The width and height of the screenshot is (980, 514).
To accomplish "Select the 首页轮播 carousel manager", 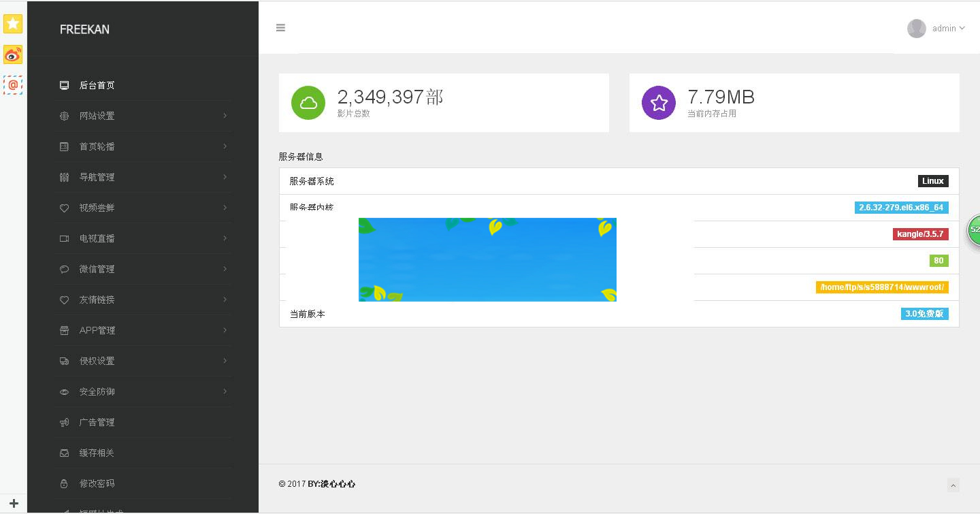I will (96, 146).
